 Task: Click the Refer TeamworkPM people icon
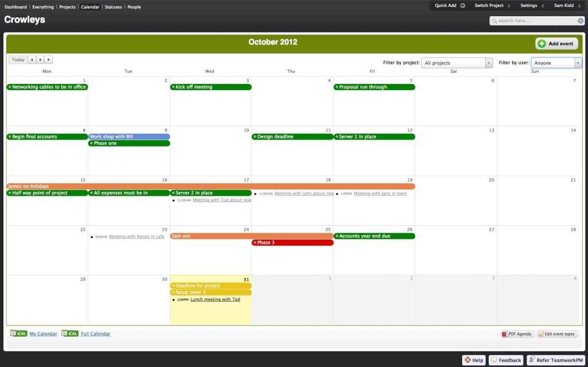[x=531, y=360]
